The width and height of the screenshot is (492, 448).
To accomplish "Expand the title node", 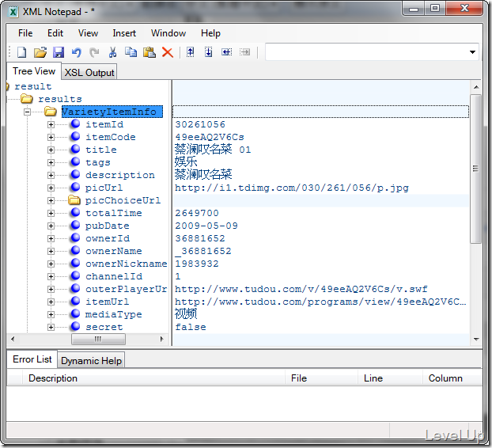I will click(x=51, y=150).
